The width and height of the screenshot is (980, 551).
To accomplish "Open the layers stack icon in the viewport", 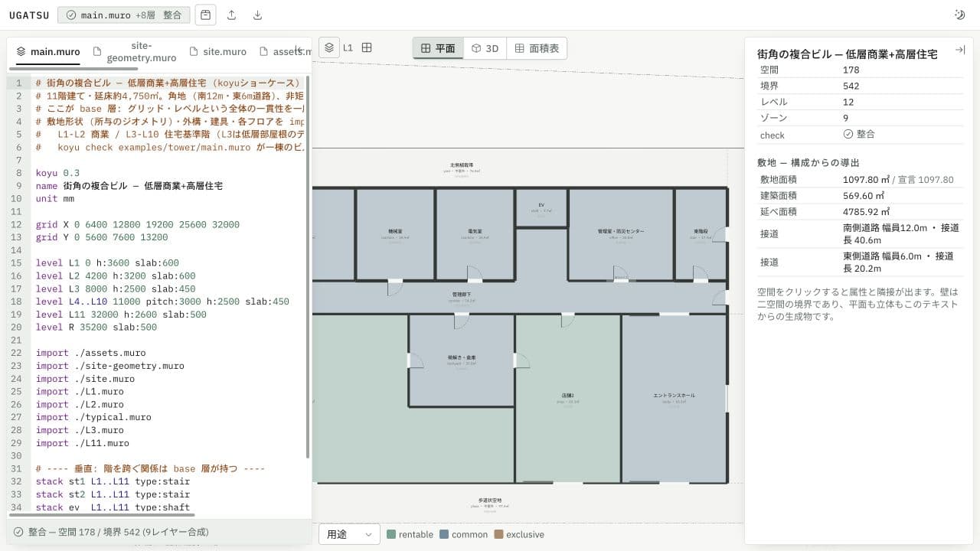I will tap(328, 47).
